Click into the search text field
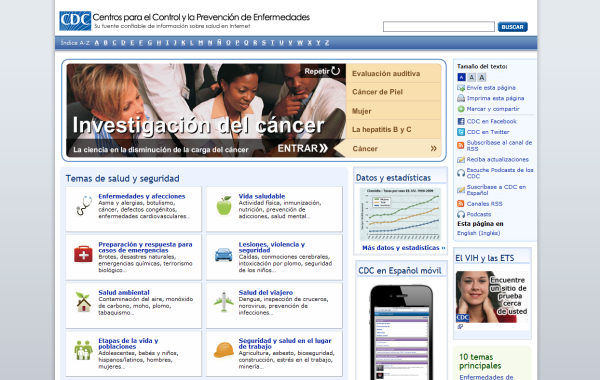The height and width of the screenshot is (380, 600). pos(439,26)
